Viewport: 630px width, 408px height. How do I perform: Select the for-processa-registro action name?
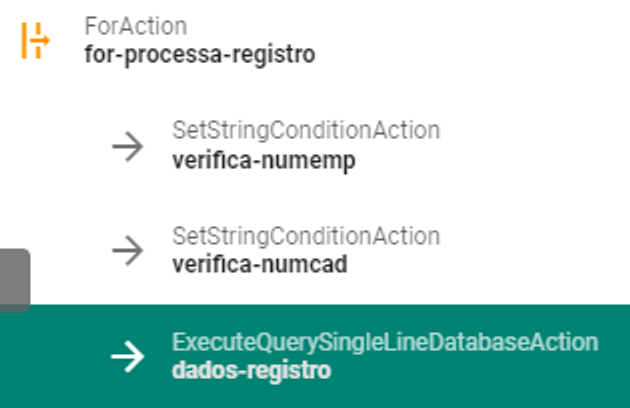click(199, 54)
